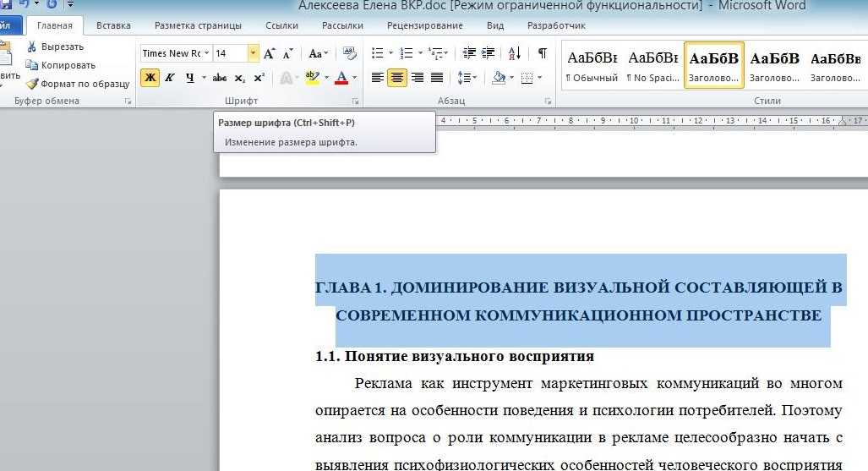This screenshot has width=868, height=471.
Task: Open the Рецензирование tab
Action: pos(424,25)
